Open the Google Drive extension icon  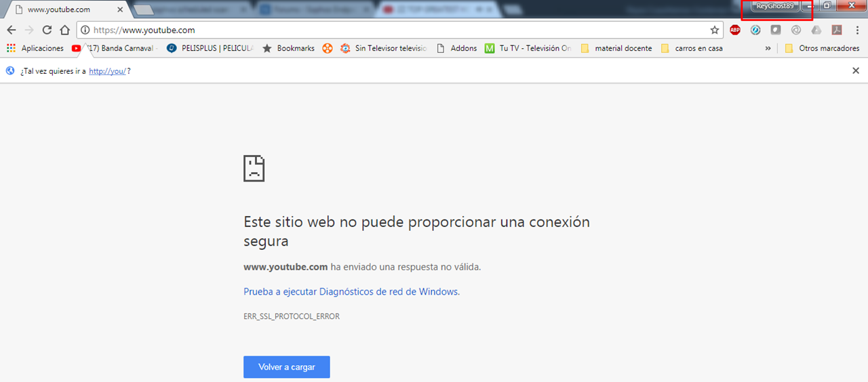coord(816,30)
